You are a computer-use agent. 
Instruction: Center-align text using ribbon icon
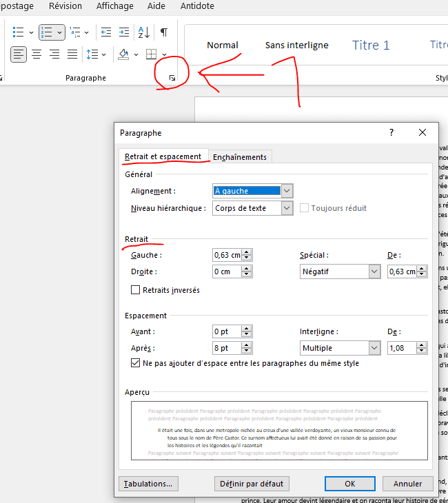[37, 54]
